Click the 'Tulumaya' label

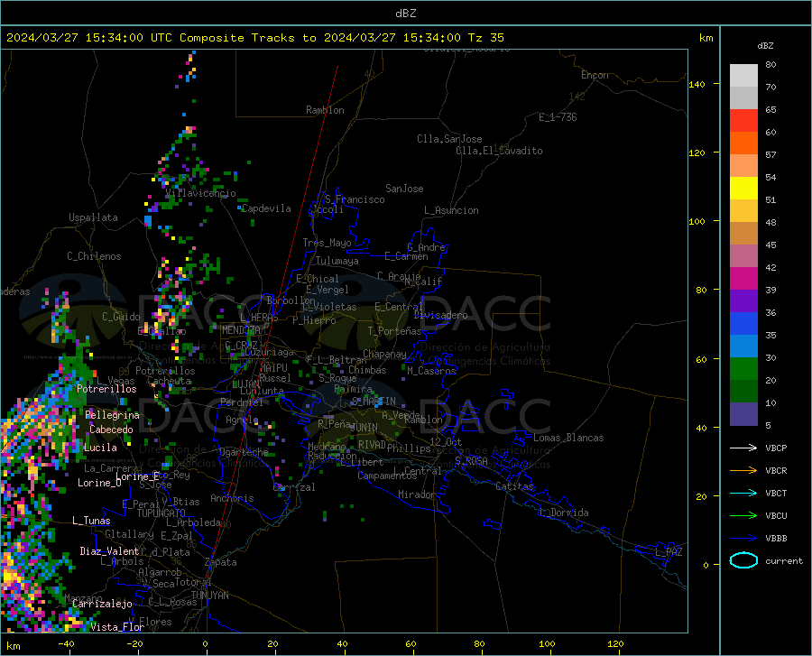click(337, 261)
